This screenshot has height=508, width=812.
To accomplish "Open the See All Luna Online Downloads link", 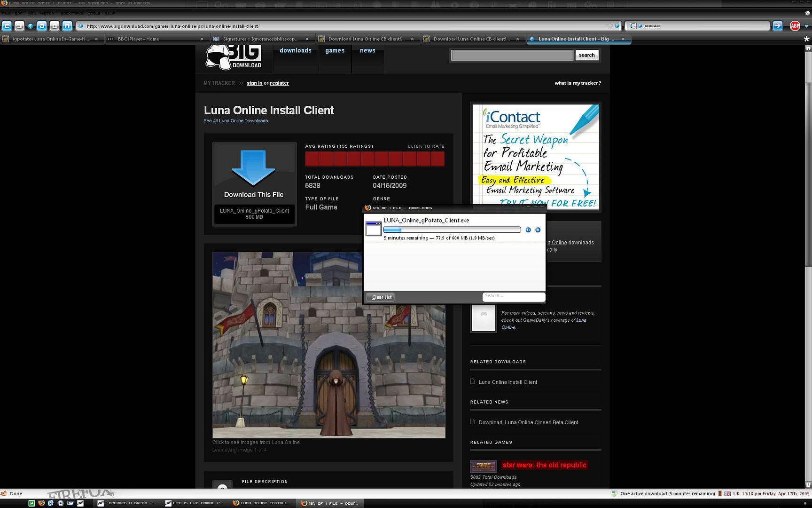I will [235, 121].
